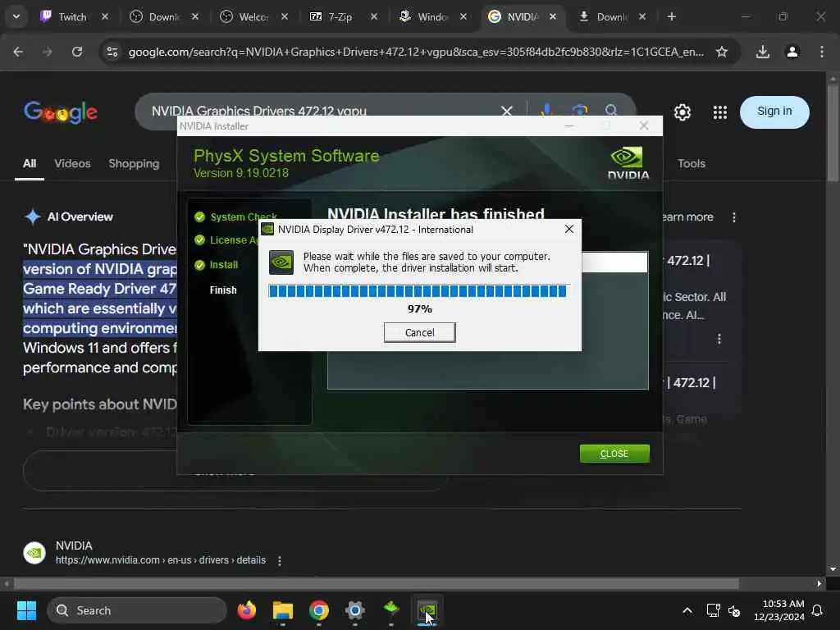840x630 pixels.
Task: Open the muted volume tray icon
Action: [734, 610]
